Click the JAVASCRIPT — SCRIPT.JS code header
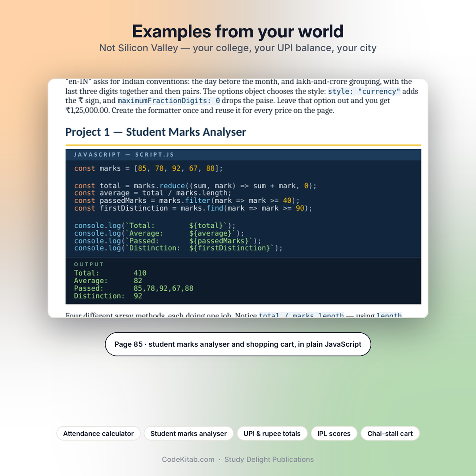 click(243, 155)
